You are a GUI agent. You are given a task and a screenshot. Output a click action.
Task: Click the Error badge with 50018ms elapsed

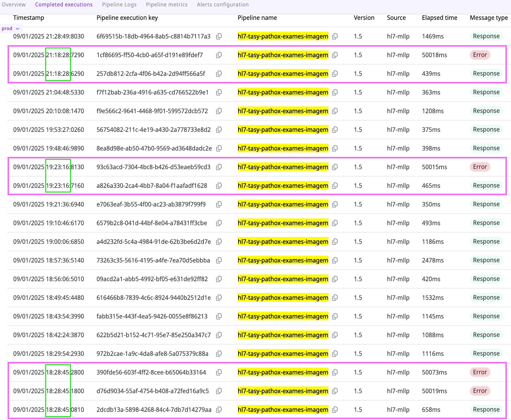[x=480, y=55]
